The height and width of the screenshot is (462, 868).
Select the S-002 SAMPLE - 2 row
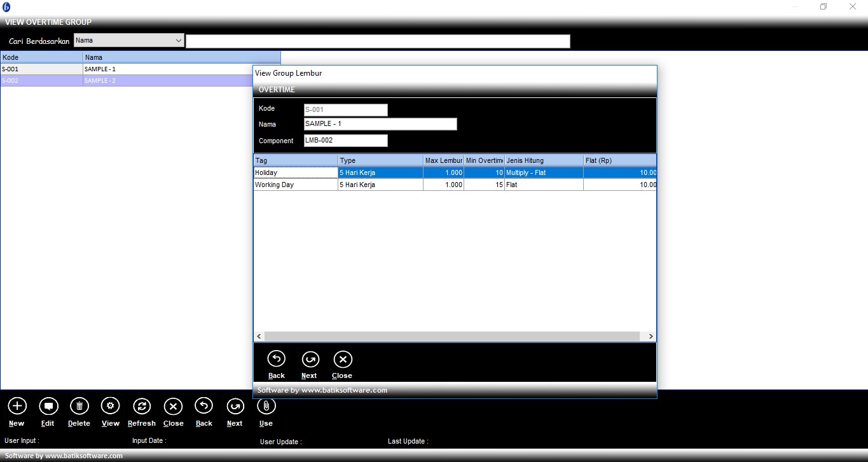click(x=127, y=81)
